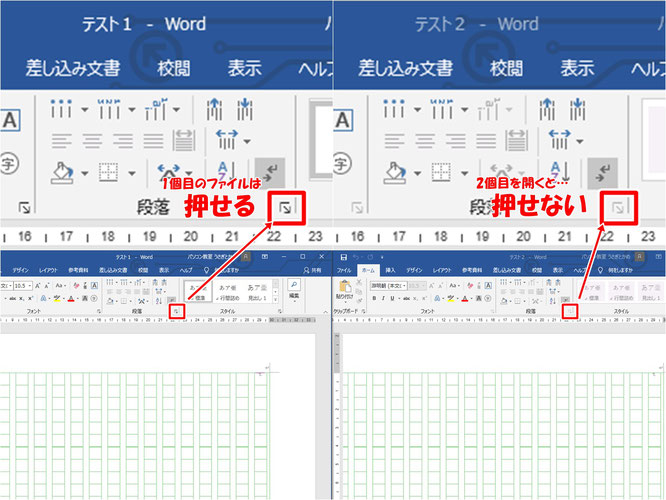Toggle Center alignment in enlarged テスト1 ribbon
666x500 pixels.
92,141
